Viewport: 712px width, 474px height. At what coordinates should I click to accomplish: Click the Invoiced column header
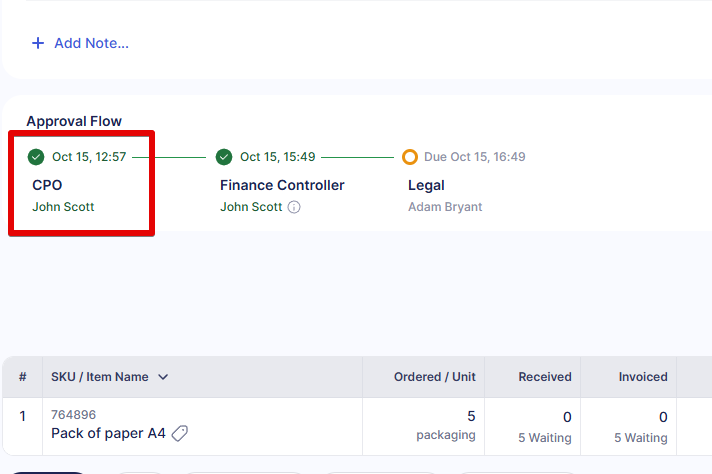pyautogui.click(x=643, y=377)
